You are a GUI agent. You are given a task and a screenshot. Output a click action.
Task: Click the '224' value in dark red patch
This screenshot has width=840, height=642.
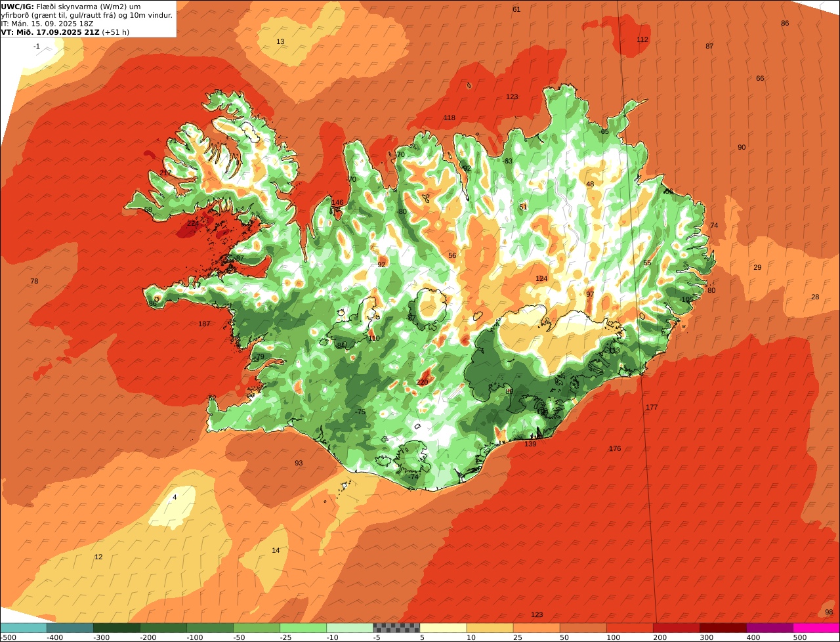(x=193, y=223)
